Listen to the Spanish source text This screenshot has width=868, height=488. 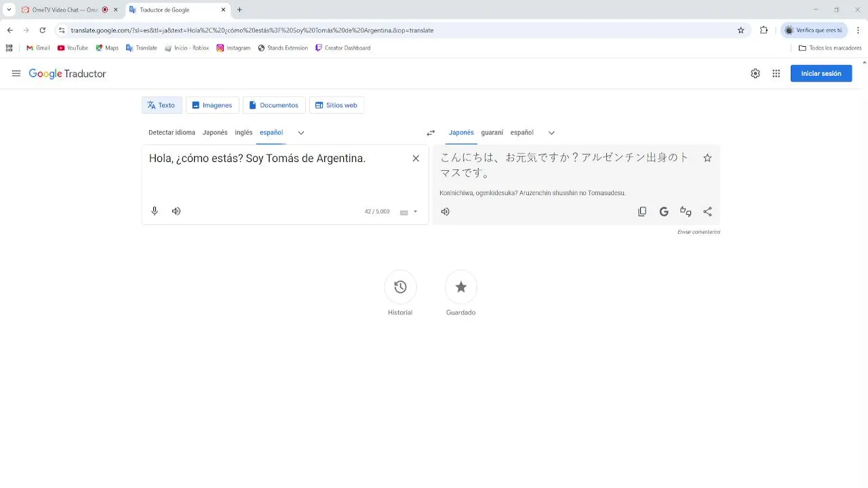[x=176, y=211]
